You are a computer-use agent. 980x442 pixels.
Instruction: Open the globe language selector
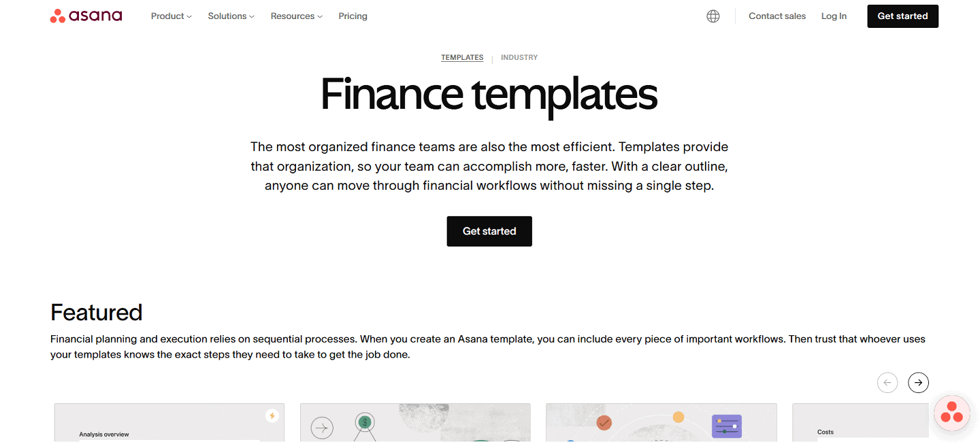click(713, 16)
